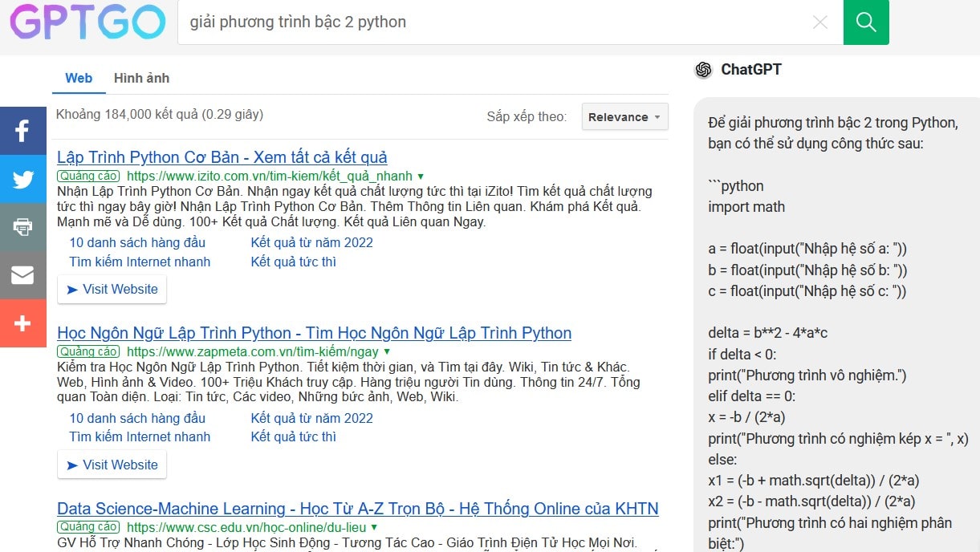Click the ChatGPT logo icon

704,70
